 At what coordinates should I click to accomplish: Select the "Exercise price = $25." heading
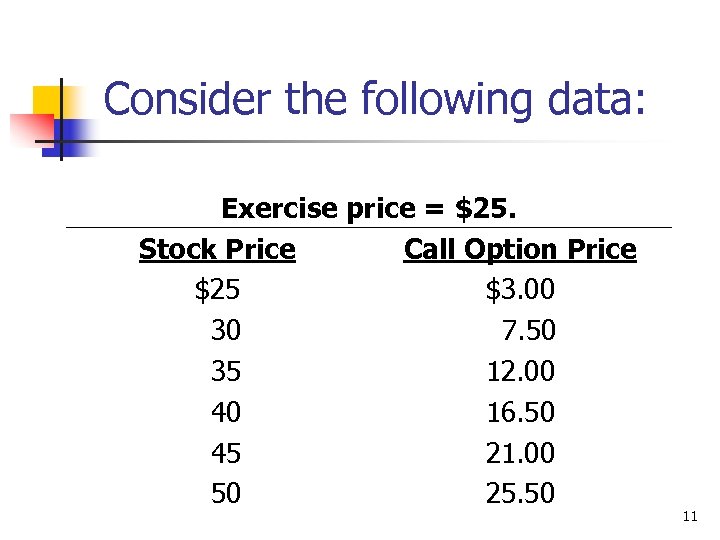[x=369, y=208]
